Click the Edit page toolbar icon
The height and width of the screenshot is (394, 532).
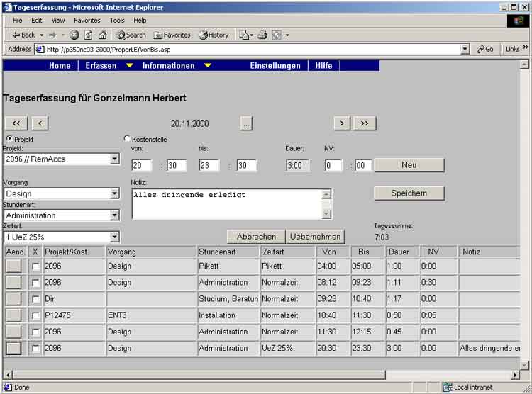[x=277, y=35]
